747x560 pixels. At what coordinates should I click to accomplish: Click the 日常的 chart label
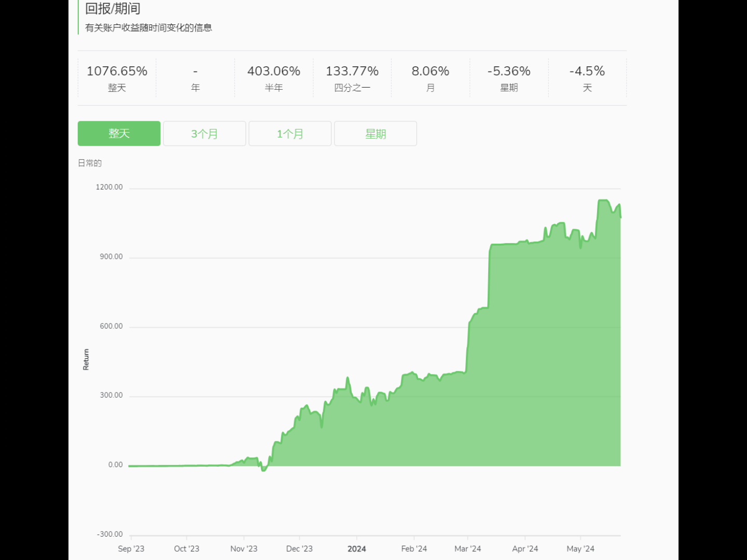point(90,163)
